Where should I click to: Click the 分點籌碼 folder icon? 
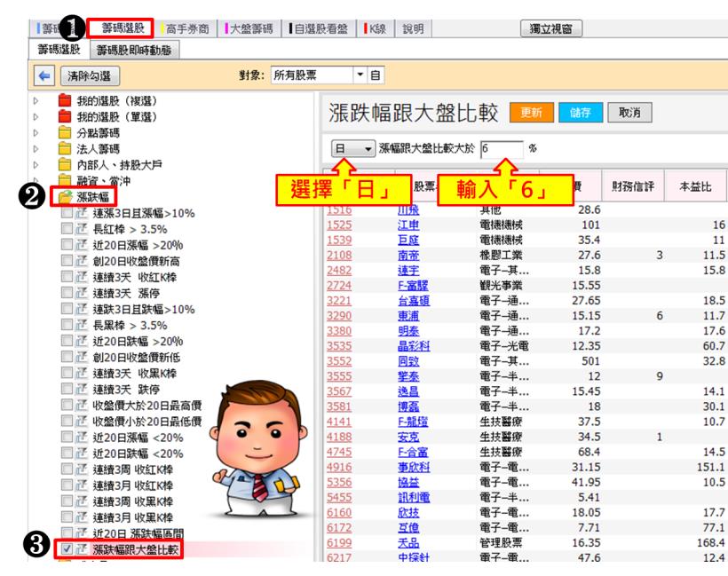(x=64, y=132)
